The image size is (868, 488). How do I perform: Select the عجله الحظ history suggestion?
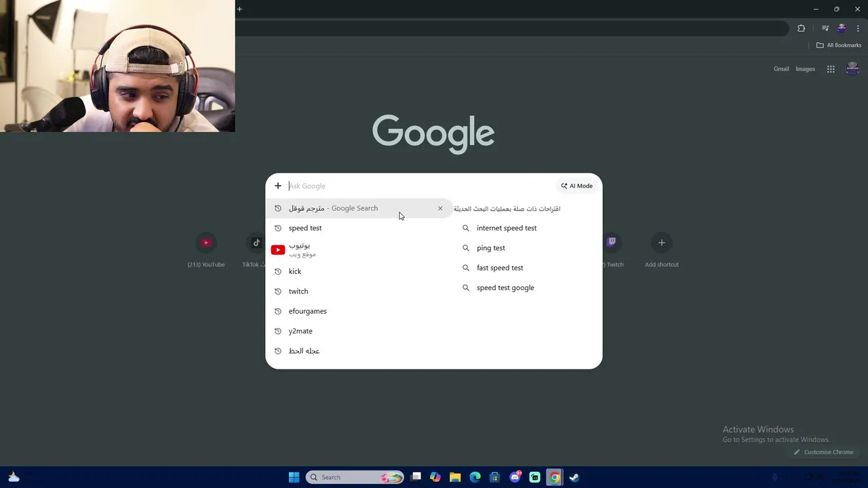pos(359,351)
